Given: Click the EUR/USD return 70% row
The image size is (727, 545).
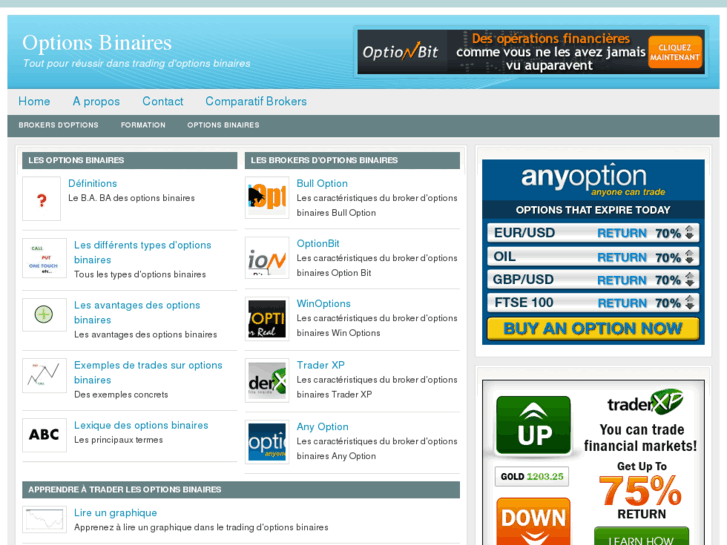Looking at the screenshot, I should [593, 232].
